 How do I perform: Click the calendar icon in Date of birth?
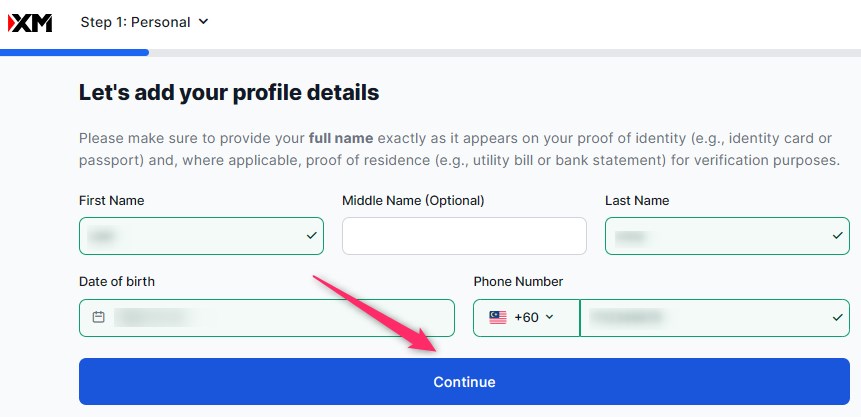98,318
